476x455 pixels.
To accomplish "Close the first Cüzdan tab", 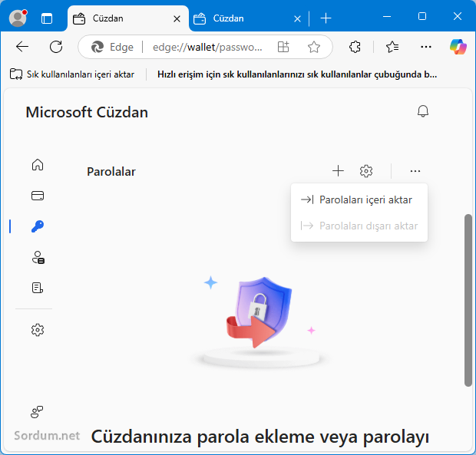I will pos(177,19).
